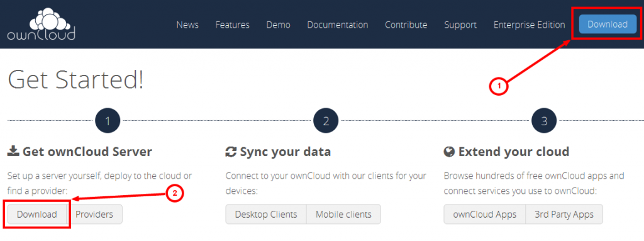
Task: Open Desktop Clients
Action: tap(266, 215)
